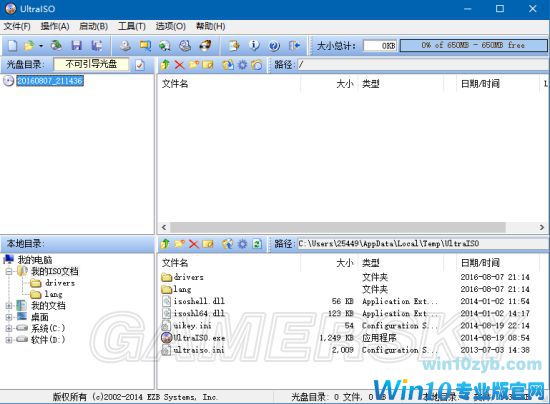550x404 pixels.
Task: Open the 文件(F) menu
Action: tap(17, 26)
